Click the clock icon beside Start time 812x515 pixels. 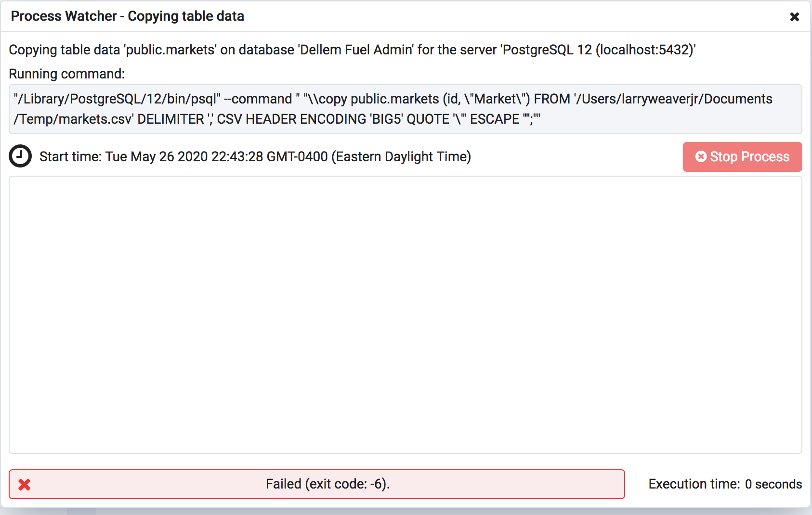click(20, 156)
